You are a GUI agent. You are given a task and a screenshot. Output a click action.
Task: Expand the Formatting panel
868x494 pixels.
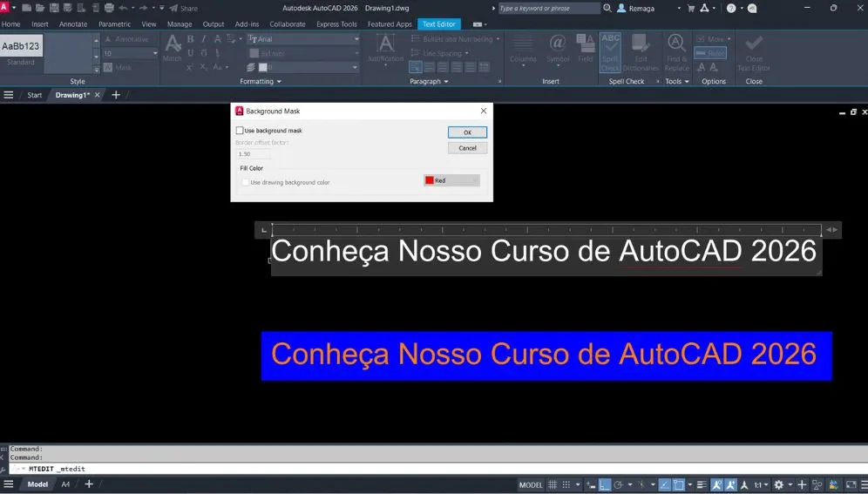tap(261, 81)
